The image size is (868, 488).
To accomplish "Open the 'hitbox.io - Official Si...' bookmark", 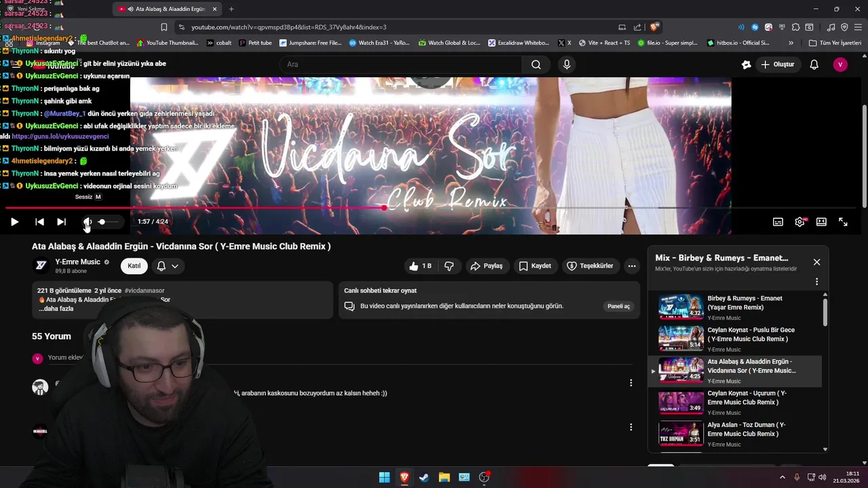I will pyautogui.click(x=738, y=43).
